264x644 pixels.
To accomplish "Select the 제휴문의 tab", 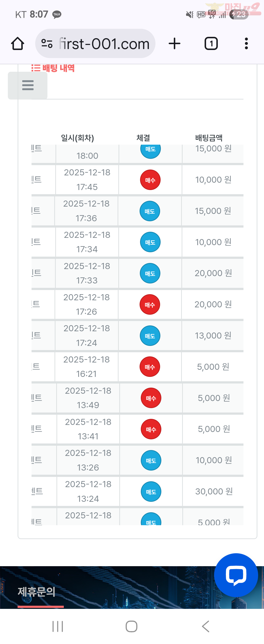I will click(x=37, y=592).
